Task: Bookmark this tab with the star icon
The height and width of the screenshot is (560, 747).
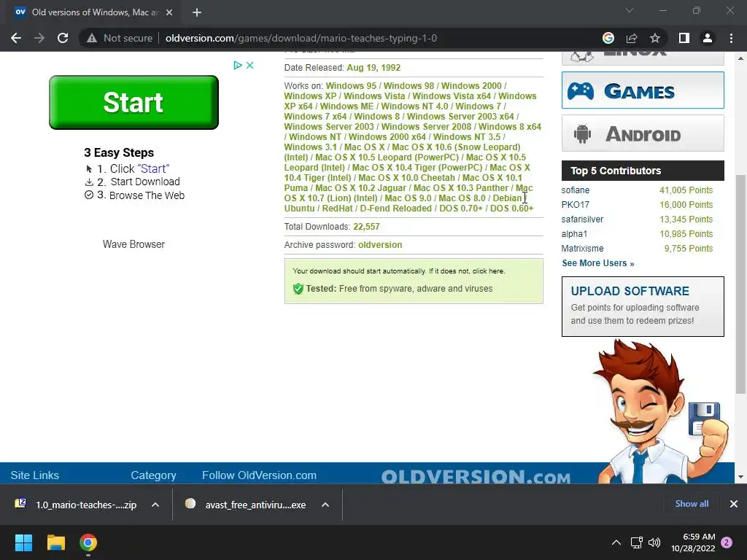Action: point(655,38)
